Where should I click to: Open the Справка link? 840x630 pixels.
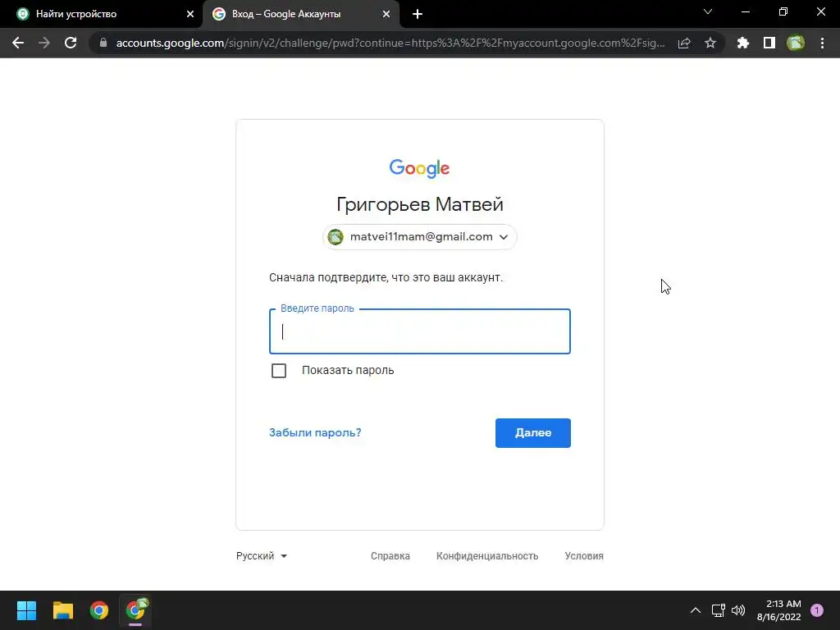[390, 556]
